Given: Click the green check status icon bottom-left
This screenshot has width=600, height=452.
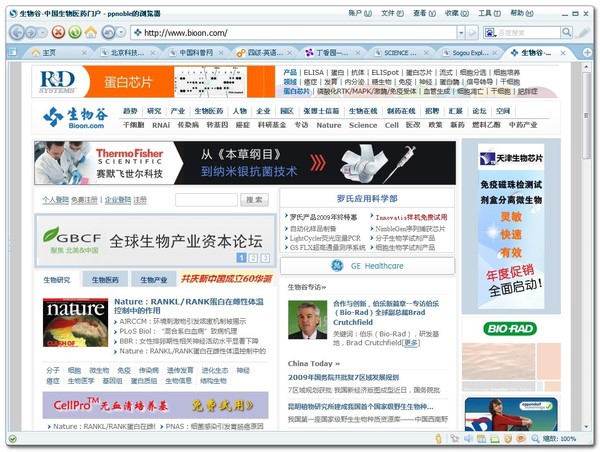Looking at the screenshot, I should pyautogui.click(x=13, y=439).
